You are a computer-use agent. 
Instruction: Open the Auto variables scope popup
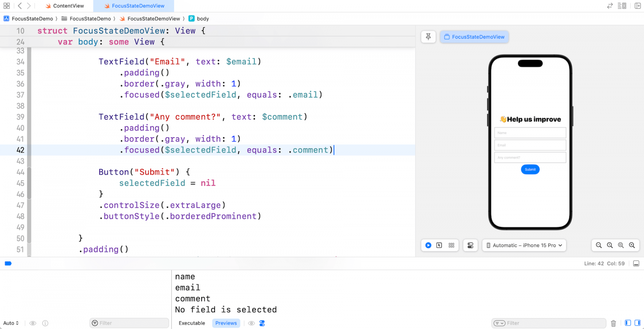click(x=11, y=323)
